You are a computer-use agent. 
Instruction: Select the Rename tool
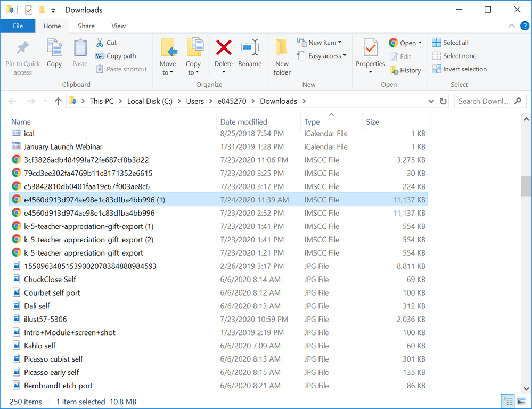point(249,53)
